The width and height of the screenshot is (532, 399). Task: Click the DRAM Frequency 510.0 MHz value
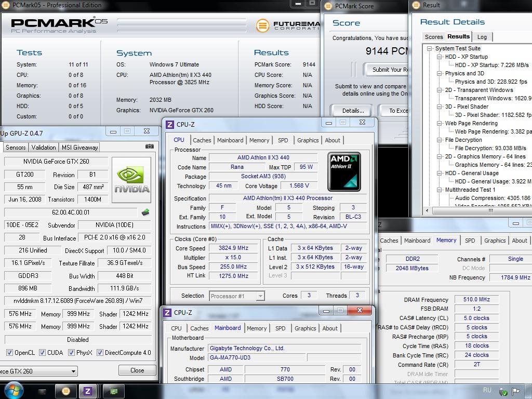476,300
